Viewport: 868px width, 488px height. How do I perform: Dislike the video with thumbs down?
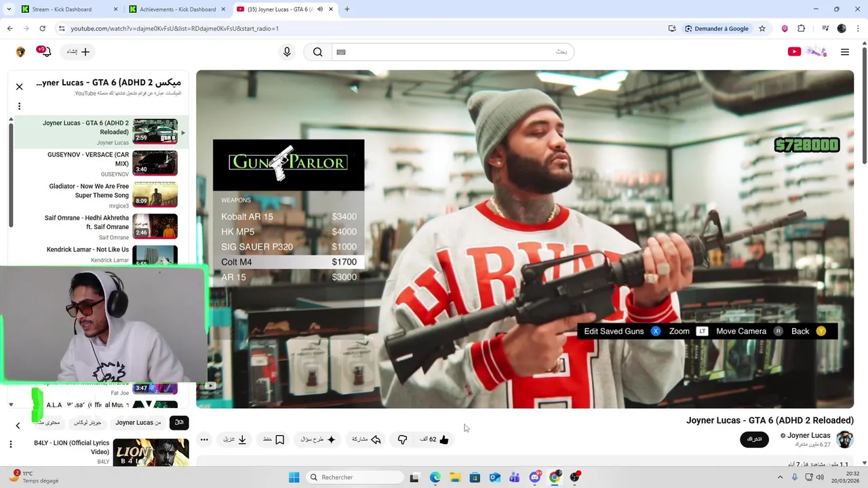[x=402, y=439]
